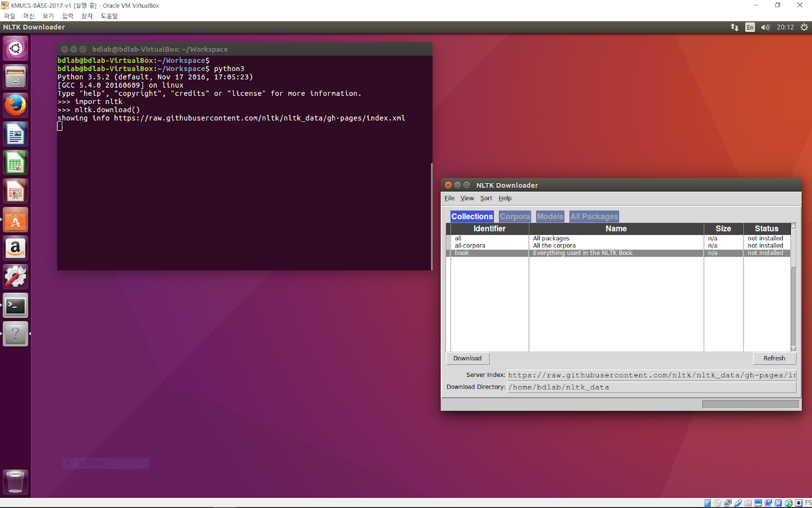Open LibreOffice Calc from the launcher

pyautogui.click(x=15, y=163)
